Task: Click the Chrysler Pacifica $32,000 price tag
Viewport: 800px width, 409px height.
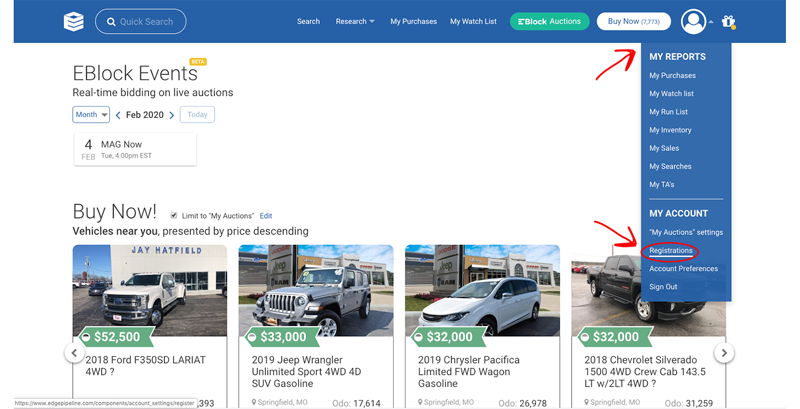Action: [449, 337]
